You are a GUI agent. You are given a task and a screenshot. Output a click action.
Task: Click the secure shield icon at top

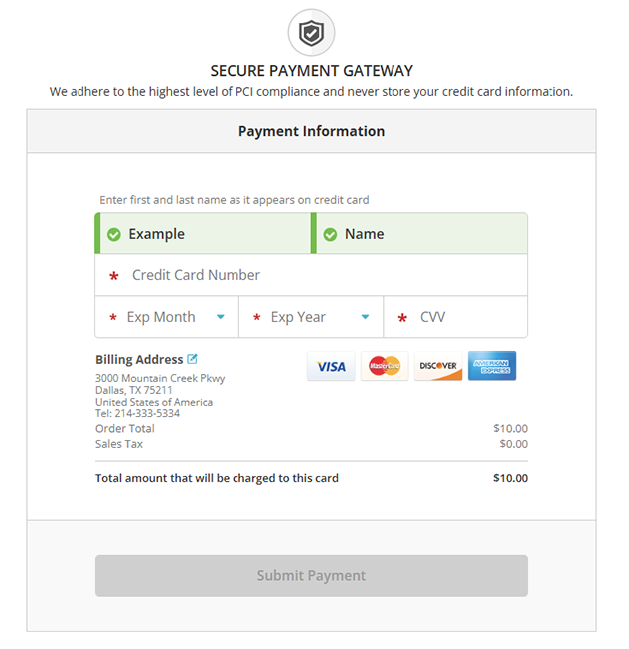click(x=311, y=33)
